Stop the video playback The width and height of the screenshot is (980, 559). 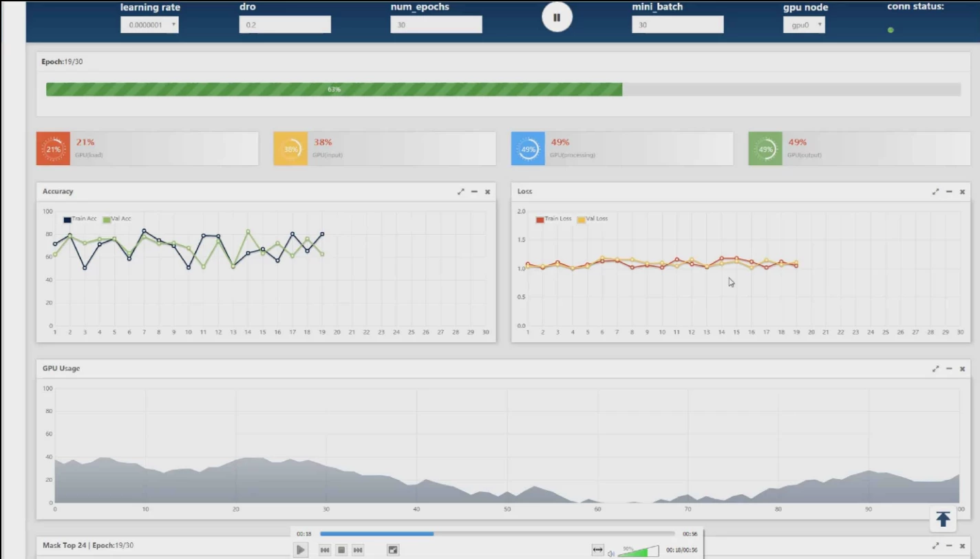(x=341, y=550)
